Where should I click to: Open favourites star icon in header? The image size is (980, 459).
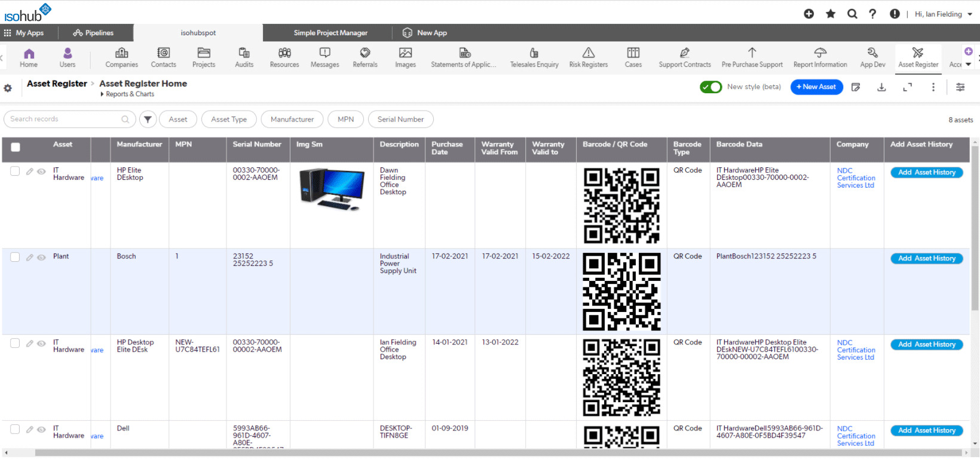coord(831,14)
